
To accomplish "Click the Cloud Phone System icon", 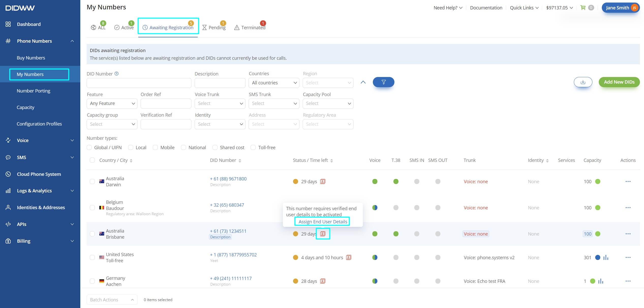I will (x=8, y=174).
